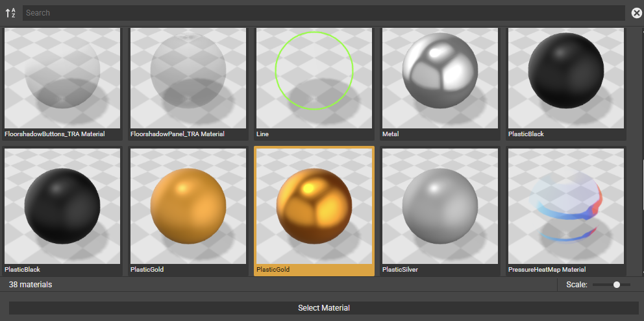The height and width of the screenshot is (321, 644).
Task: Click the "38 materials" count text
Action: coord(31,285)
